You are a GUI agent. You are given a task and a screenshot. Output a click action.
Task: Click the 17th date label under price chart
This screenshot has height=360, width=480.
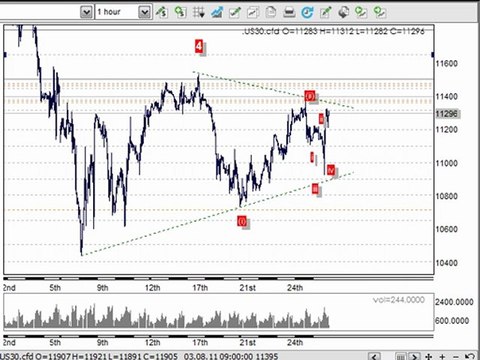click(x=200, y=288)
